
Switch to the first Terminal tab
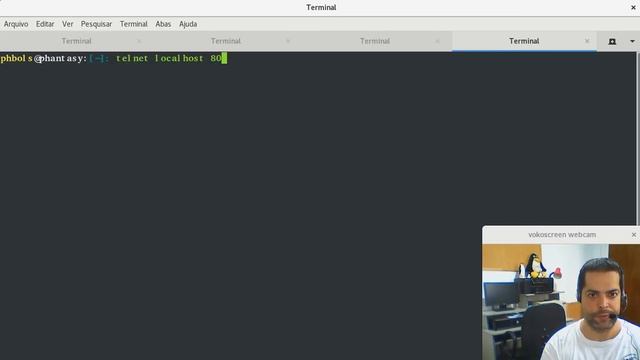click(76, 41)
